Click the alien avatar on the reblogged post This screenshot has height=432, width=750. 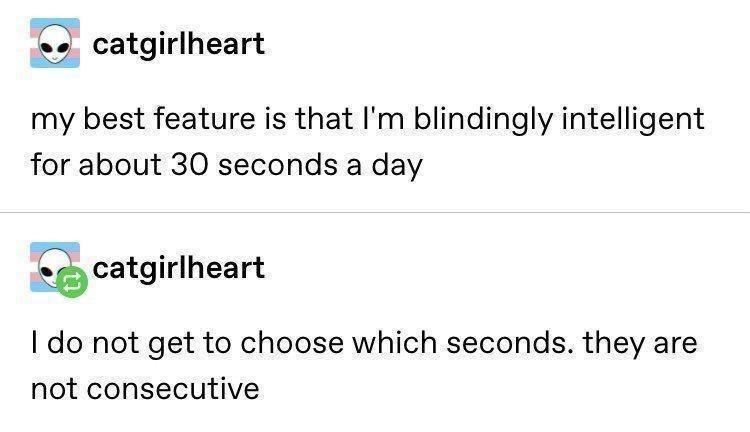coord(54,265)
